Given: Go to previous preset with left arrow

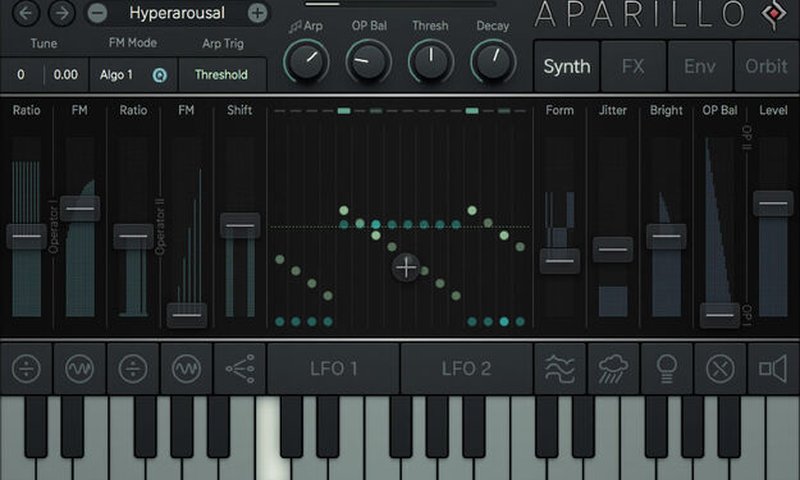Looking at the screenshot, I should tap(28, 14).
